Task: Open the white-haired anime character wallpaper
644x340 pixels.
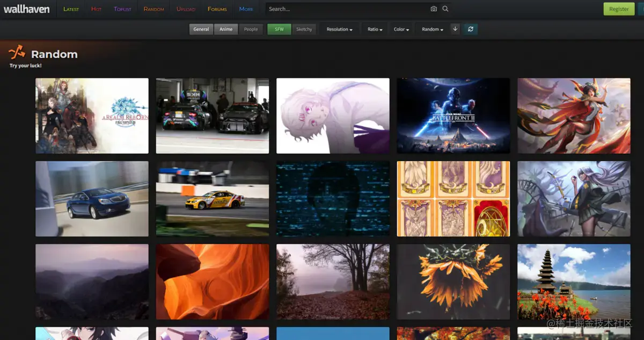Action: 333,116
